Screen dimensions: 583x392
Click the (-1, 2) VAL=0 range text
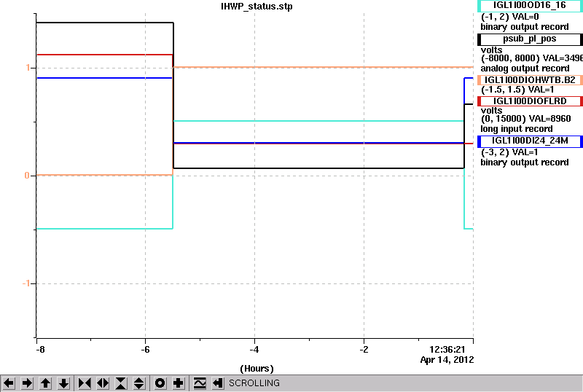[509, 17]
